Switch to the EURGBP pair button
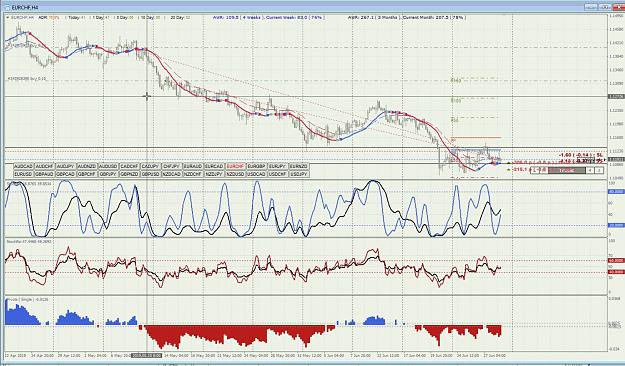625x366 pixels. click(x=257, y=166)
